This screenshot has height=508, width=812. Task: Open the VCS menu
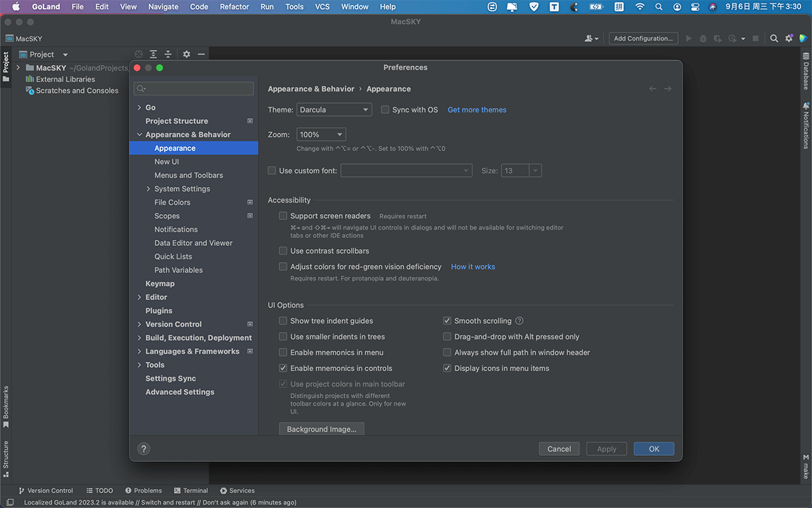pos(322,7)
